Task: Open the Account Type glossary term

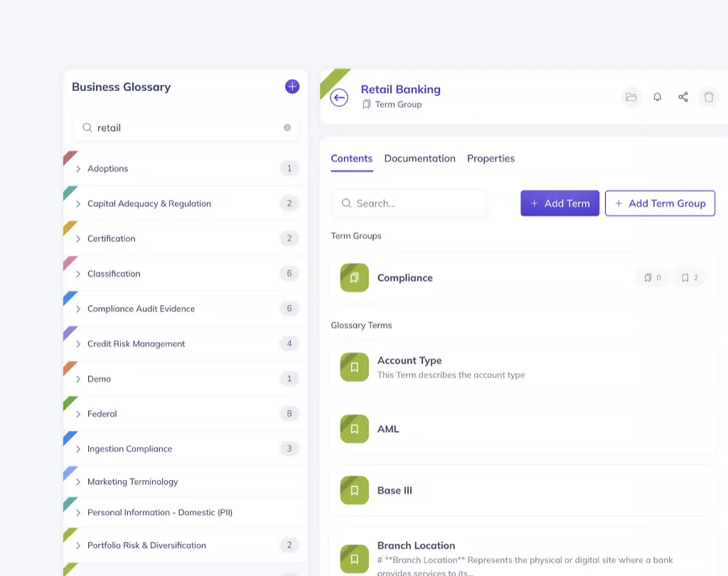Action: tap(409, 361)
